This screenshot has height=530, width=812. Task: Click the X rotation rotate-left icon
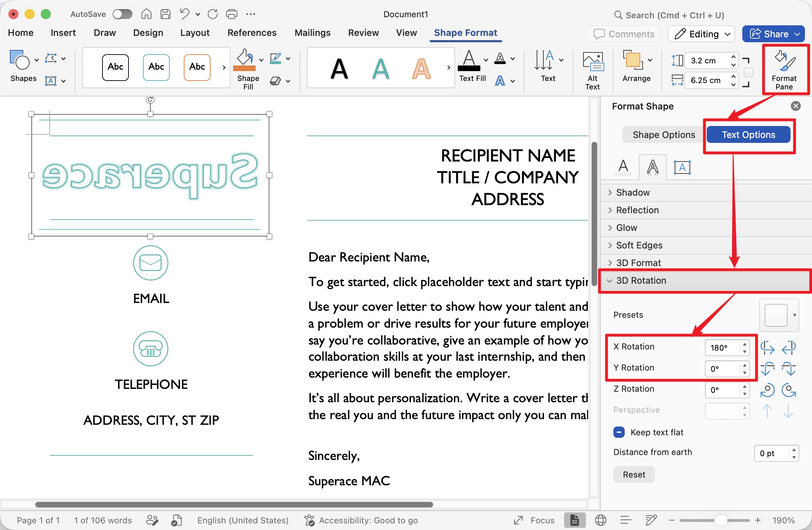(x=767, y=347)
